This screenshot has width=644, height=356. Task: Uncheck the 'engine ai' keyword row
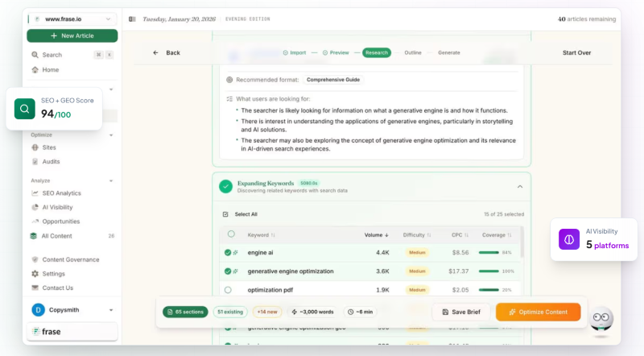pos(228,253)
